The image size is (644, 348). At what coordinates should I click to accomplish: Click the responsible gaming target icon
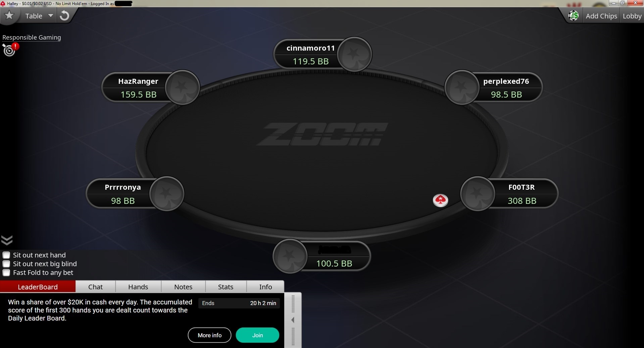click(10, 50)
